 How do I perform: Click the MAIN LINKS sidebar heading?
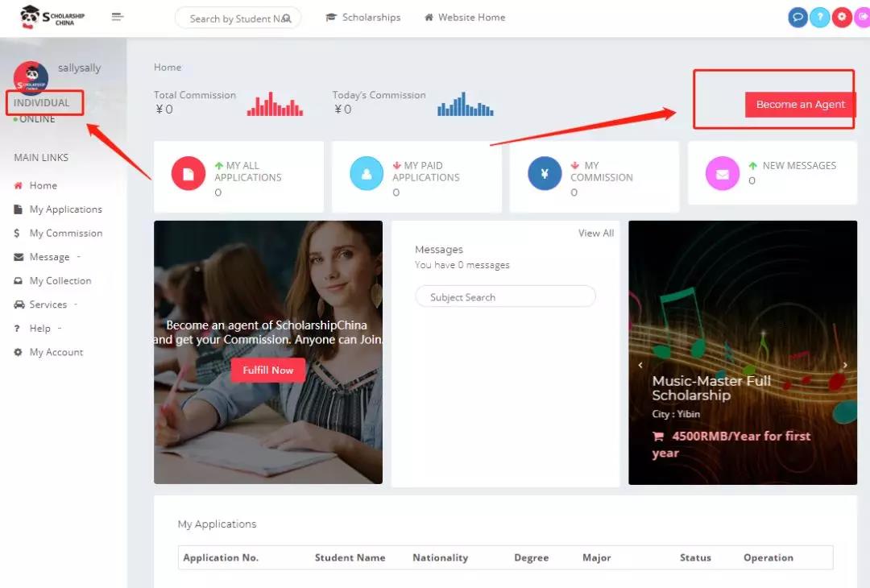tap(41, 158)
